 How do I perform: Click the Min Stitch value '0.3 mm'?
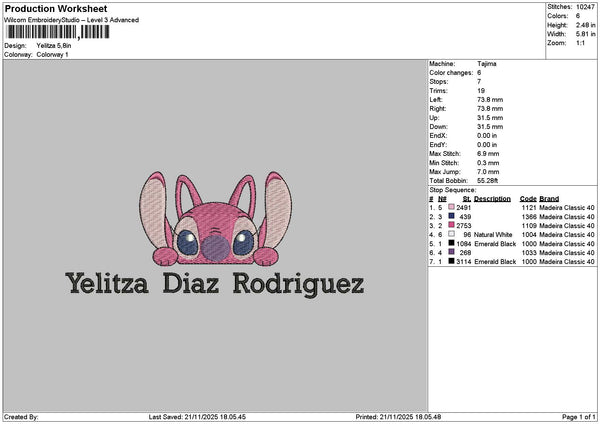(488, 163)
